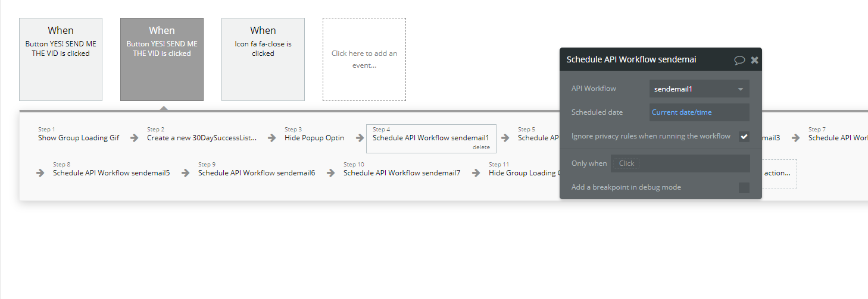Click the arrow between Step 9 and Step 10
Screen dimensions: 868x299
point(331,173)
